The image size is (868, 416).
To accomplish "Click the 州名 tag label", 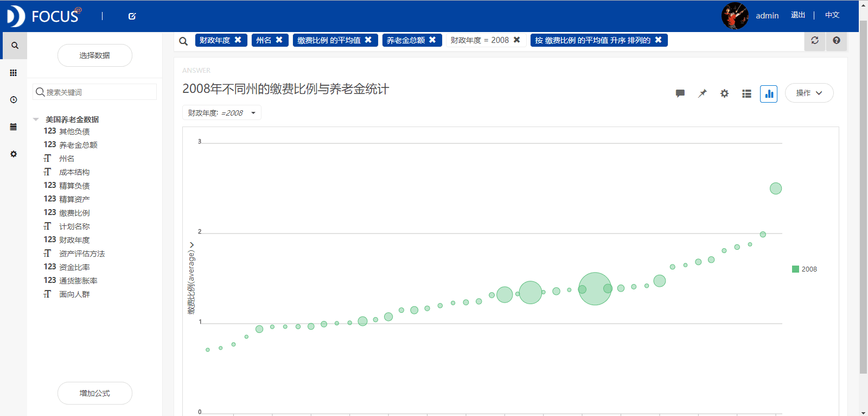I will click(x=264, y=40).
